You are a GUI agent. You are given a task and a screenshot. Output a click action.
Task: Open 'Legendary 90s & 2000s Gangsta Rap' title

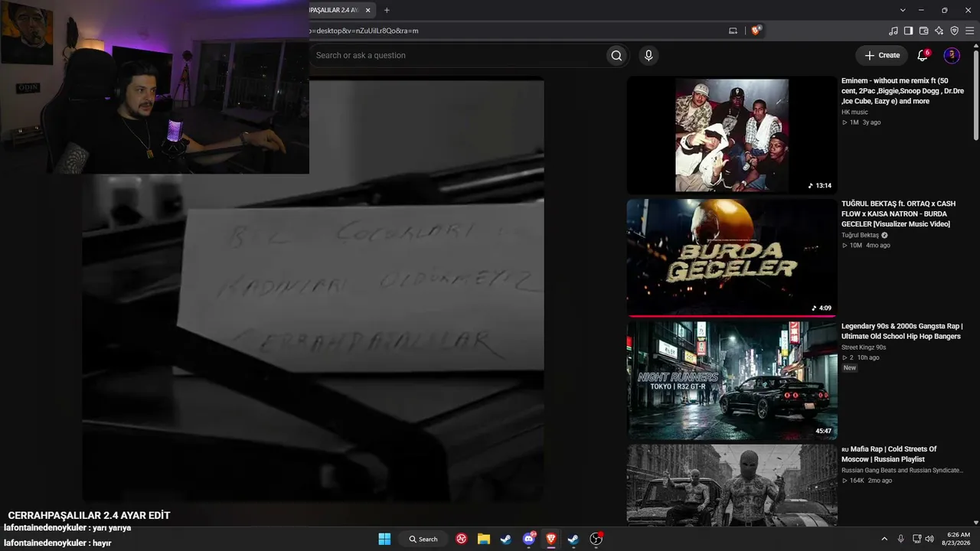pyautogui.click(x=902, y=331)
